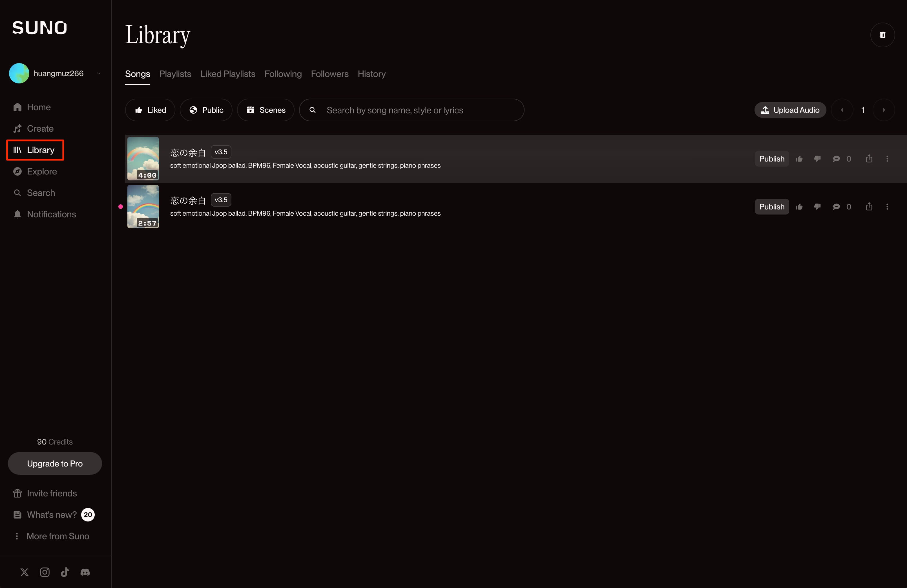
Task: Open Suno's TikTok link icon
Action: click(x=65, y=572)
